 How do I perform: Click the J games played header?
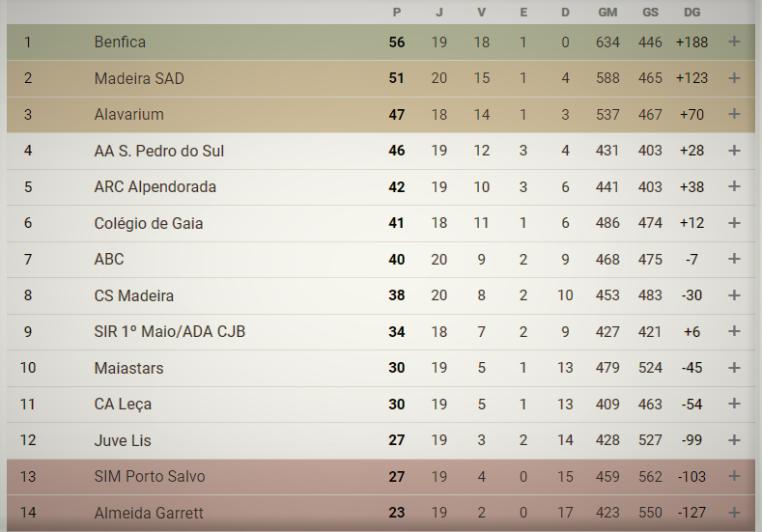coord(439,13)
